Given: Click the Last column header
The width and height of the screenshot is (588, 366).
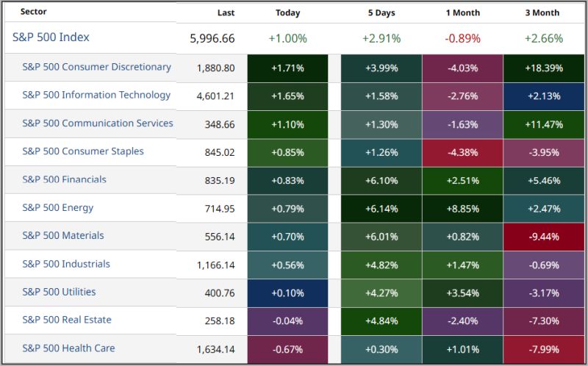Looking at the screenshot, I should tap(226, 12).
